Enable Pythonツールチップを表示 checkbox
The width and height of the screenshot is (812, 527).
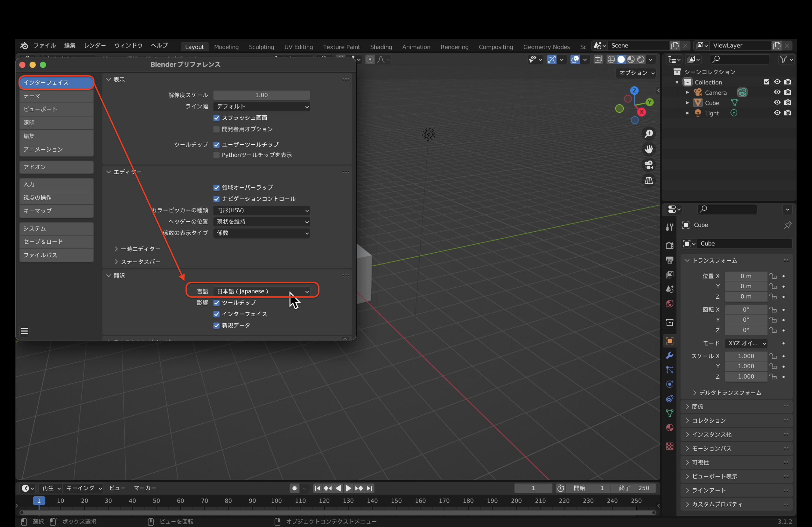[x=216, y=155]
